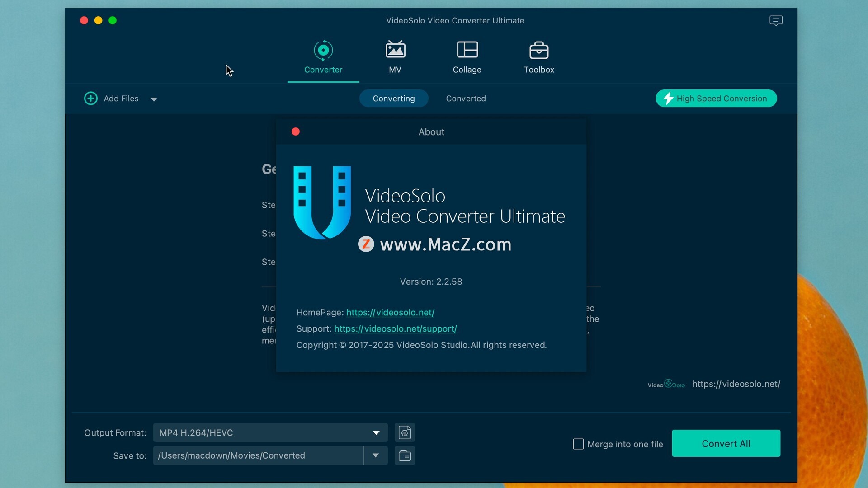Select the Version: 2.2.58 text
Viewport: 868px width, 488px height.
pyautogui.click(x=431, y=282)
